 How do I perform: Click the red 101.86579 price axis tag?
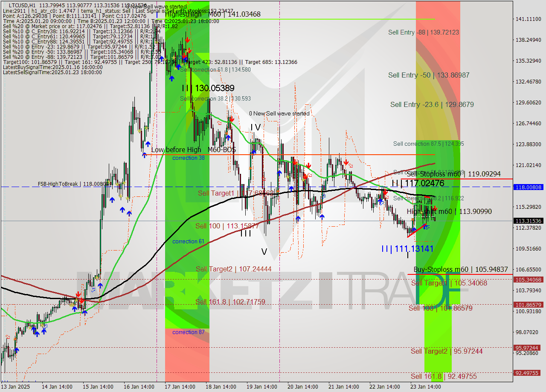coord(529,305)
